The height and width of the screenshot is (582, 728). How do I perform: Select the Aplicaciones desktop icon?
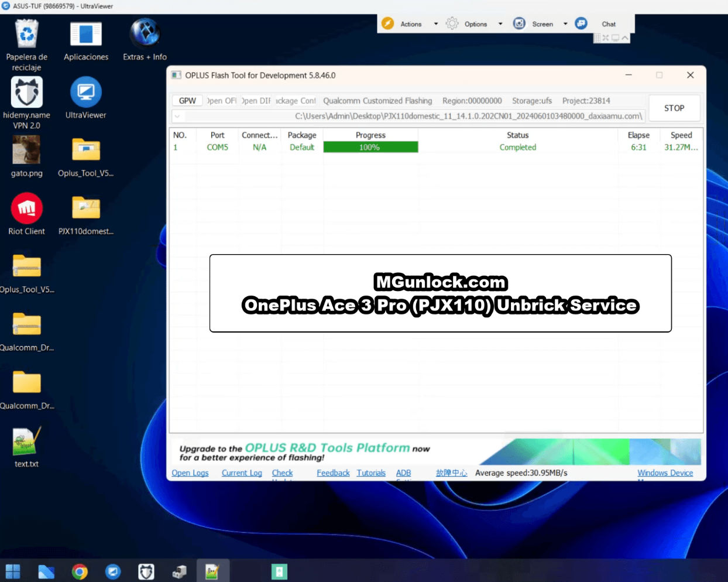pyautogui.click(x=86, y=41)
